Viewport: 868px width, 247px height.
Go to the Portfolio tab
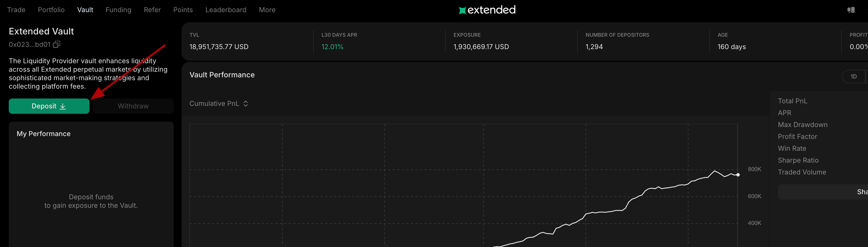51,10
